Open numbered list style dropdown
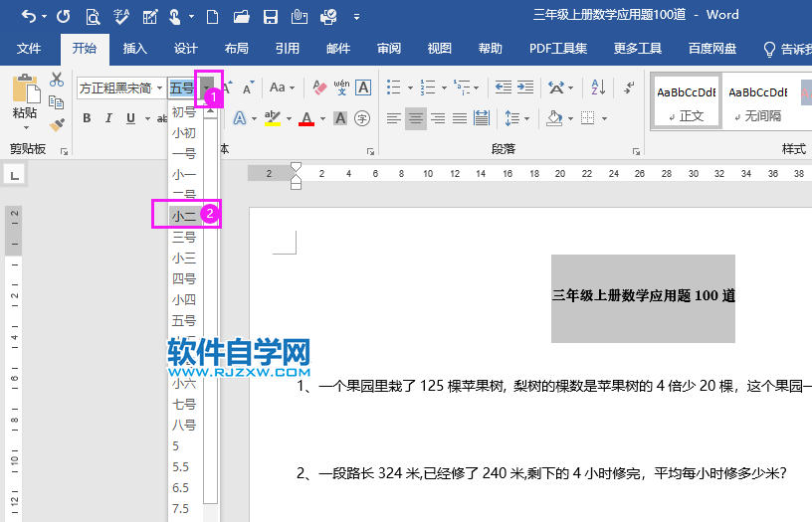This screenshot has width=812, height=522. (x=444, y=87)
